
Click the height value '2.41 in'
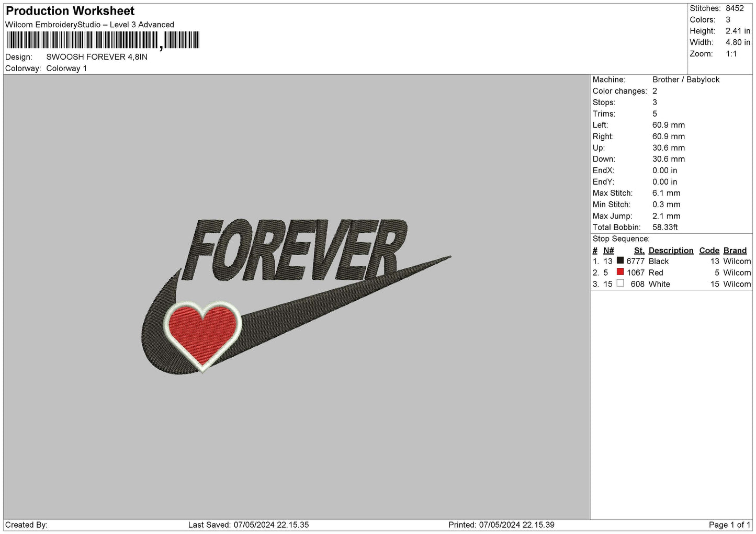(x=738, y=31)
